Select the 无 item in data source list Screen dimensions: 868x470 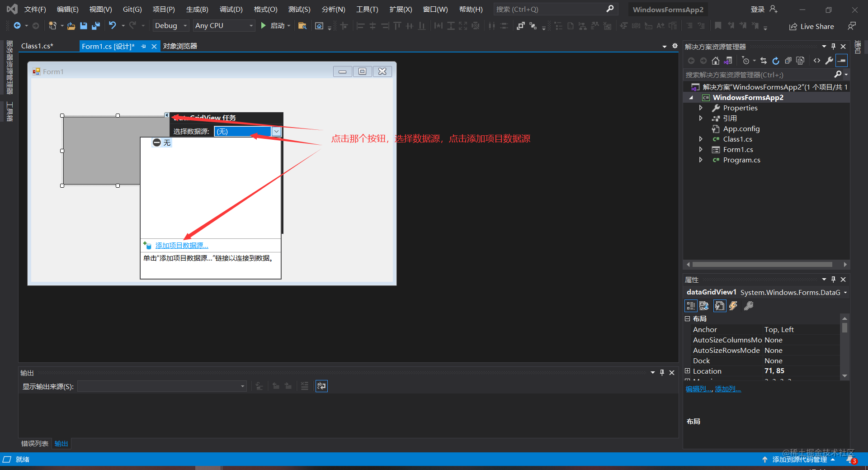click(x=162, y=143)
